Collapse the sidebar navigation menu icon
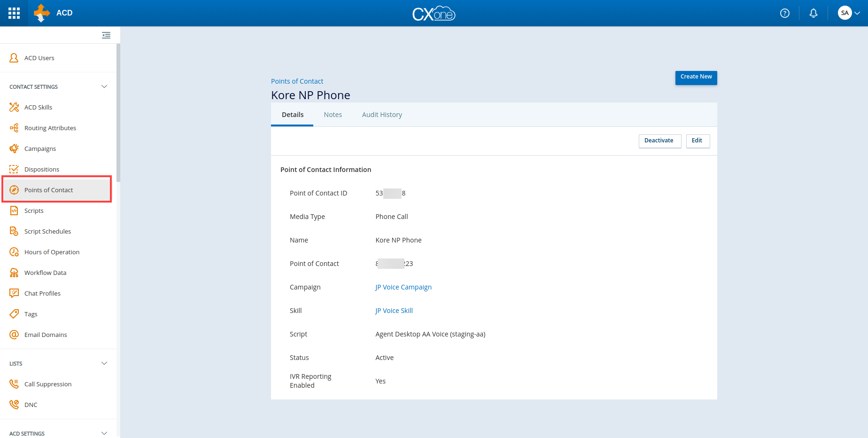The image size is (868, 438). tap(106, 35)
